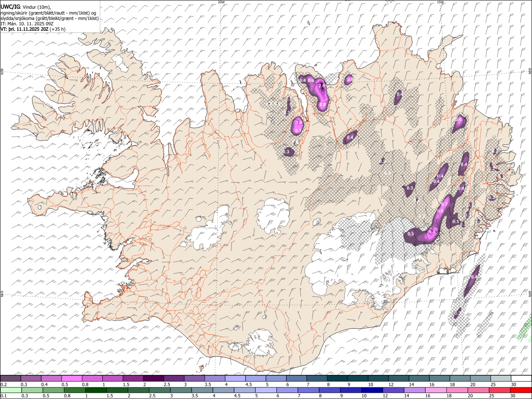532x399 pixels.
Task: Click upper scale swatch between 12 and 14
Action: click(x=398, y=378)
